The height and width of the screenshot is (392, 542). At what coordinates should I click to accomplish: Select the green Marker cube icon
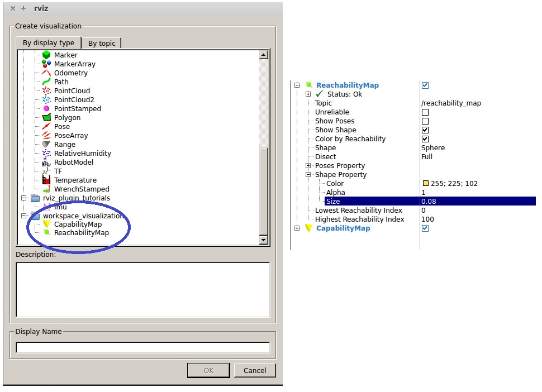pyautogui.click(x=47, y=55)
